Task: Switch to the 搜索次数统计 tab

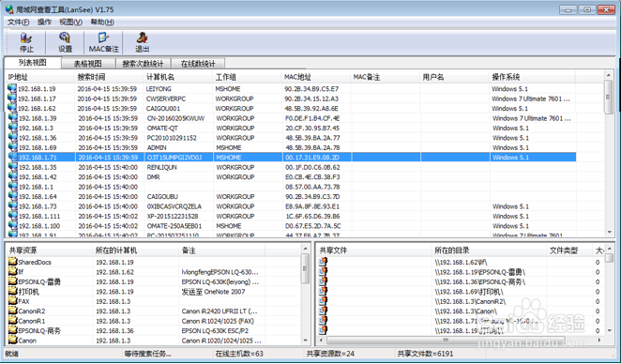Action: (143, 64)
